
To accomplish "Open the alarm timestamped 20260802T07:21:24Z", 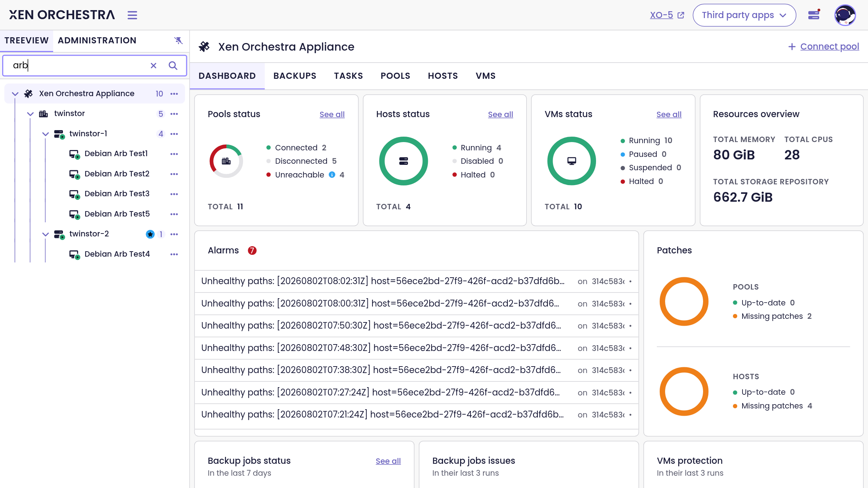I will [x=416, y=415].
